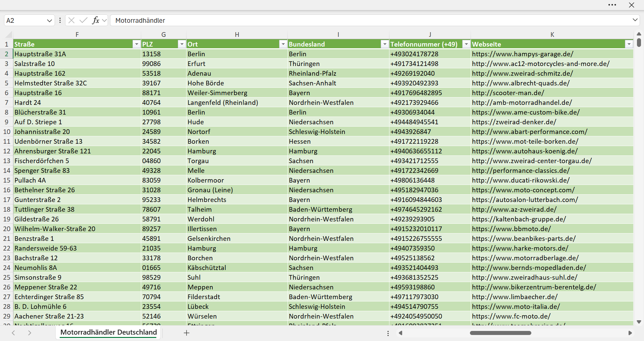Select Ort cell Käbschütztal

coord(237,268)
